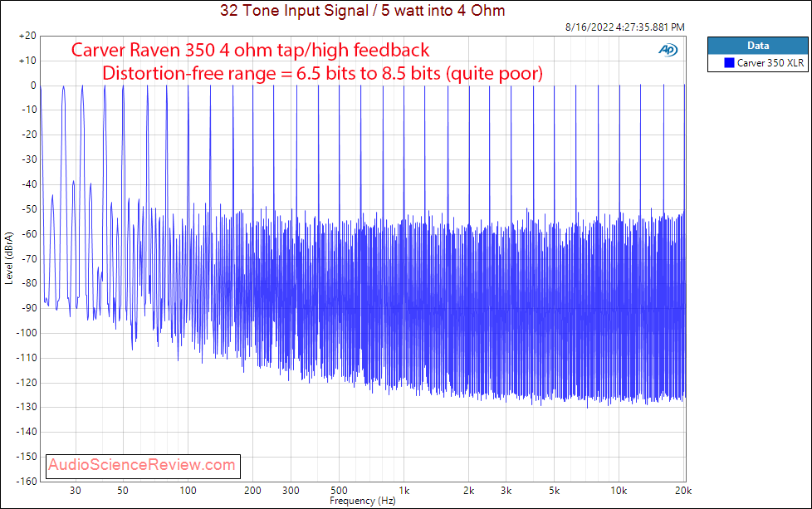Select the Data legend header
The width and height of the screenshot is (812, 509).
758,46
